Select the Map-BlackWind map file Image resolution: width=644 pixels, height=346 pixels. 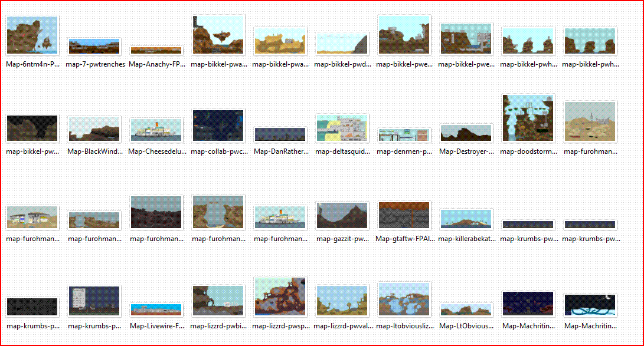pos(94,129)
